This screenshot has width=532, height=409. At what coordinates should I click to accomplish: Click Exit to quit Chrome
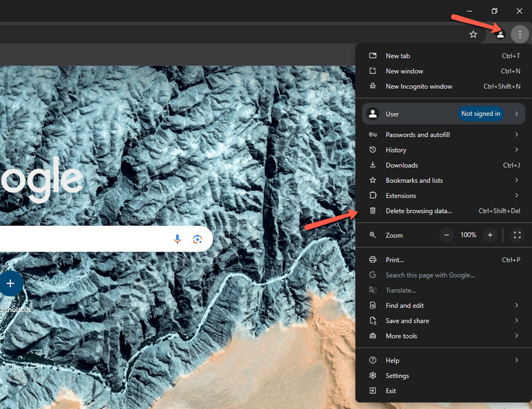pyautogui.click(x=390, y=391)
